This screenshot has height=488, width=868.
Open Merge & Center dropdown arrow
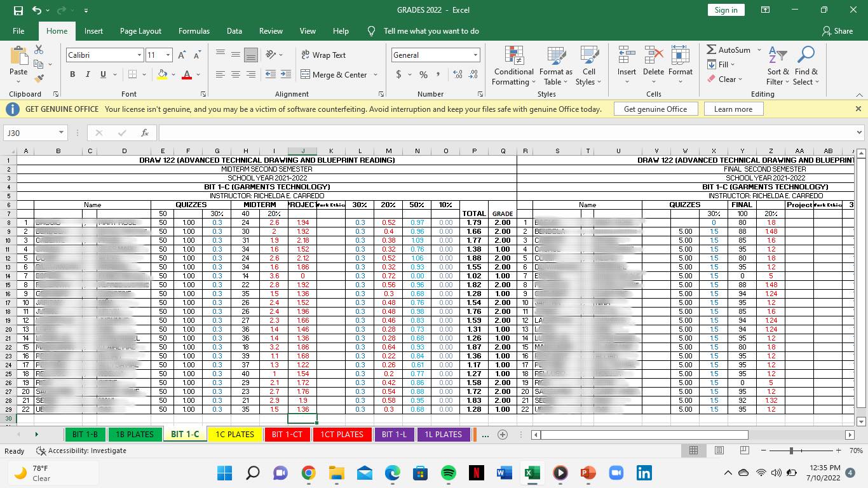pyautogui.click(x=376, y=74)
